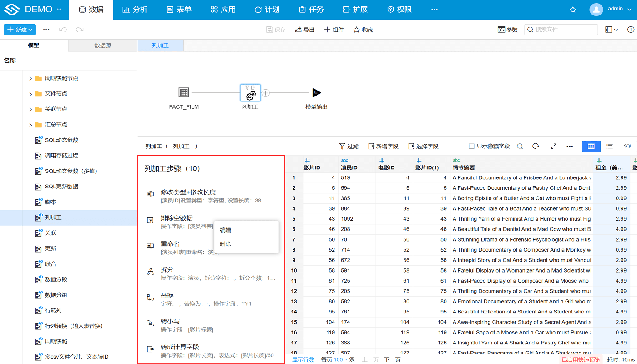637x364 pixels.
Task: Click 收藏 to favorite this model
Action: [363, 29]
